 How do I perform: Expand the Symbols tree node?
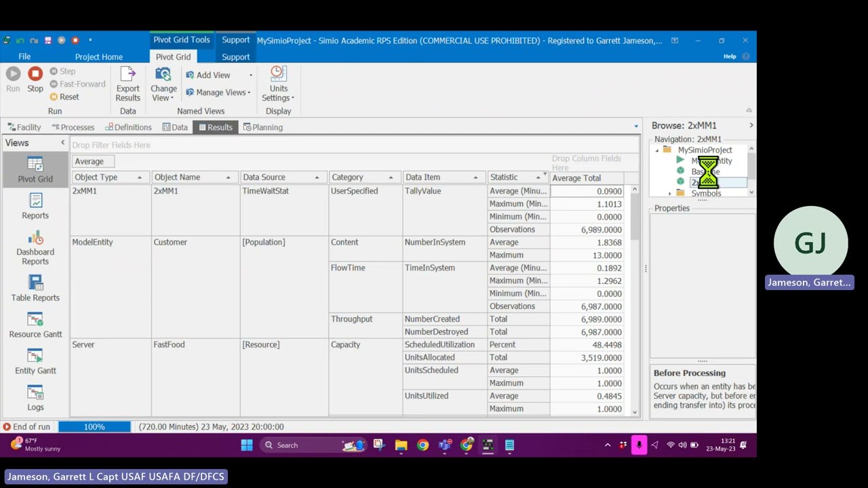point(670,193)
